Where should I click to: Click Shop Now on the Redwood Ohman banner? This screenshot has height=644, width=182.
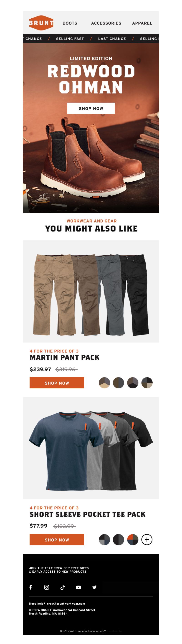[91, 108]
